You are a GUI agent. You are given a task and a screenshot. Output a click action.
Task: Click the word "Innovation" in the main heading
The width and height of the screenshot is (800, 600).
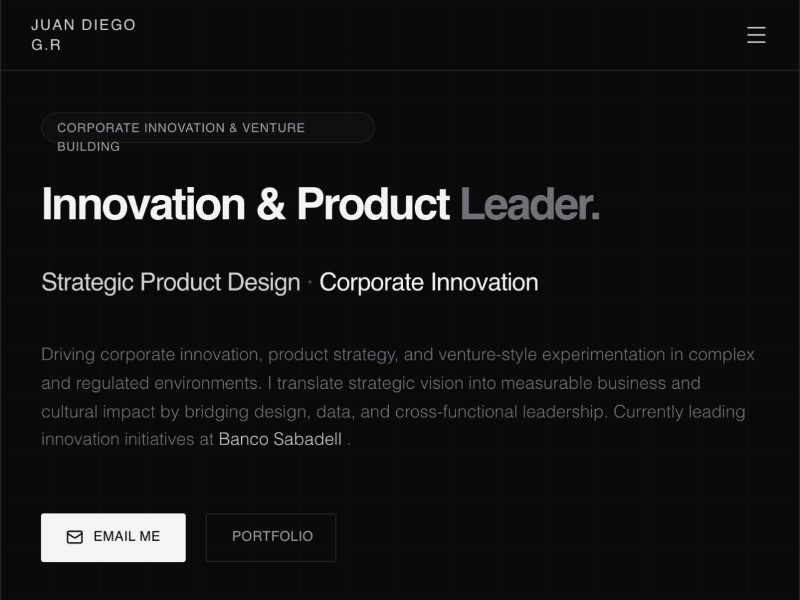[143, 204]
